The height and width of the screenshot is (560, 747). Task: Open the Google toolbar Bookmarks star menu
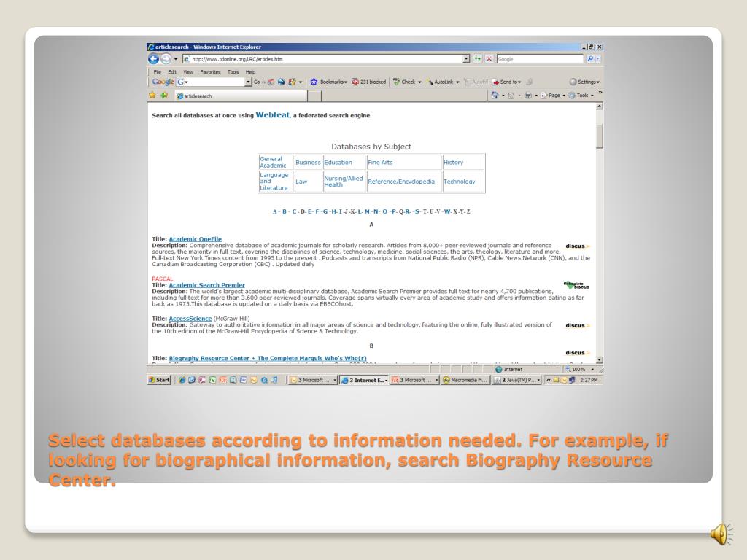(x=328, y=82)
